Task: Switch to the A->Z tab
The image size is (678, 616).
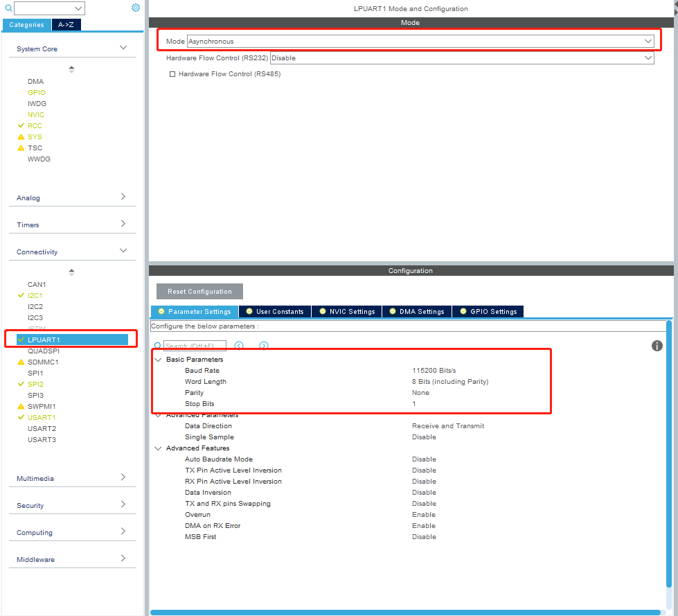Action: tap(66, 25)
